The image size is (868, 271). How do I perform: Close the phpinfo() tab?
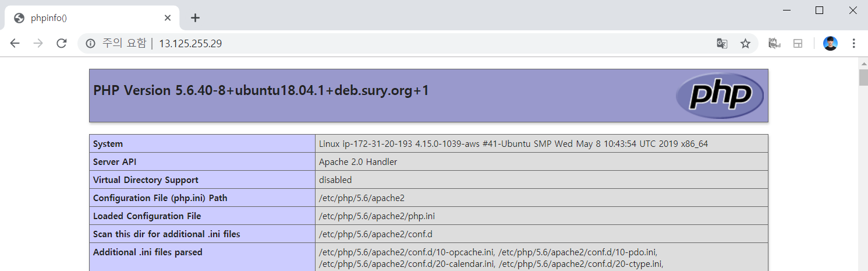pos(168,18)
